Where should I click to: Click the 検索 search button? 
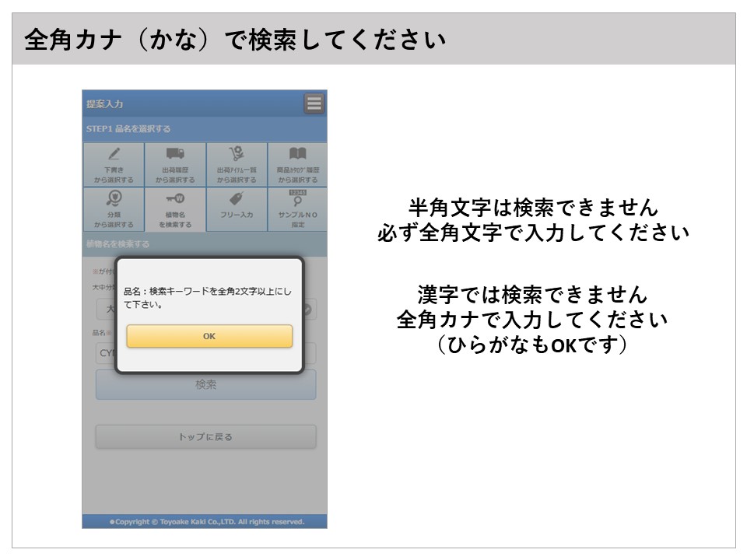coord(205,385)
